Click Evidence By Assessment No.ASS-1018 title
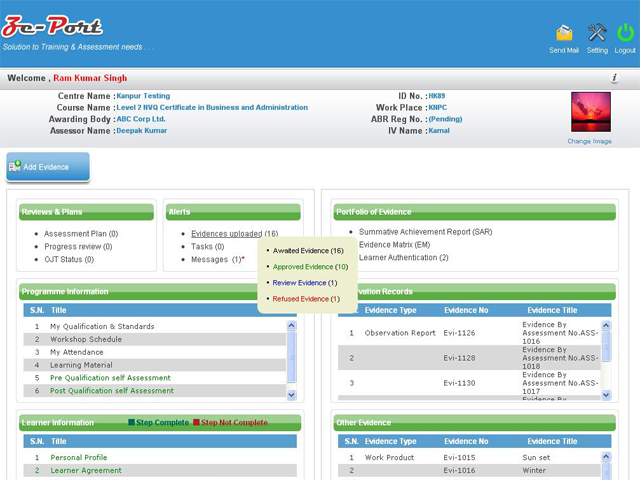This screenshot has width=640, height=480. (x=560, y=358)
